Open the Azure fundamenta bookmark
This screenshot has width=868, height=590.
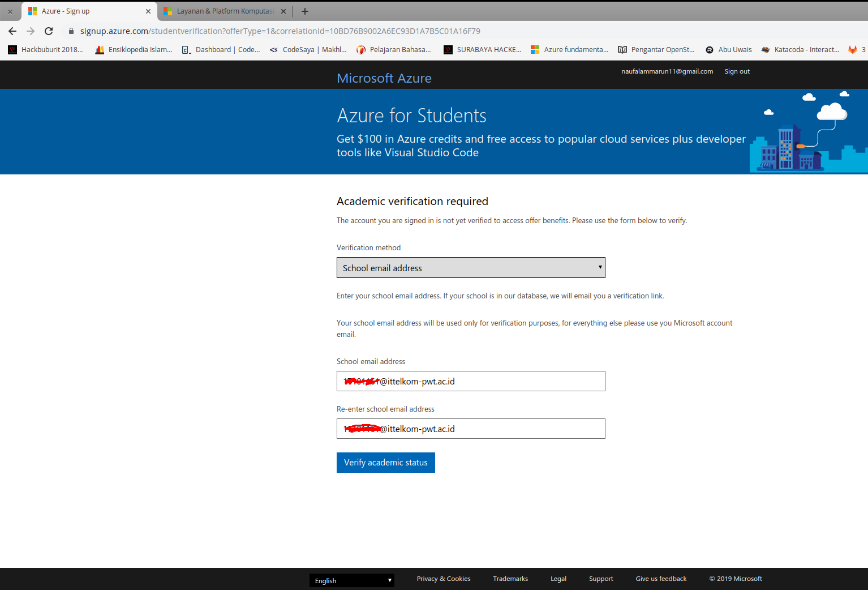click(x=570, y=50)
